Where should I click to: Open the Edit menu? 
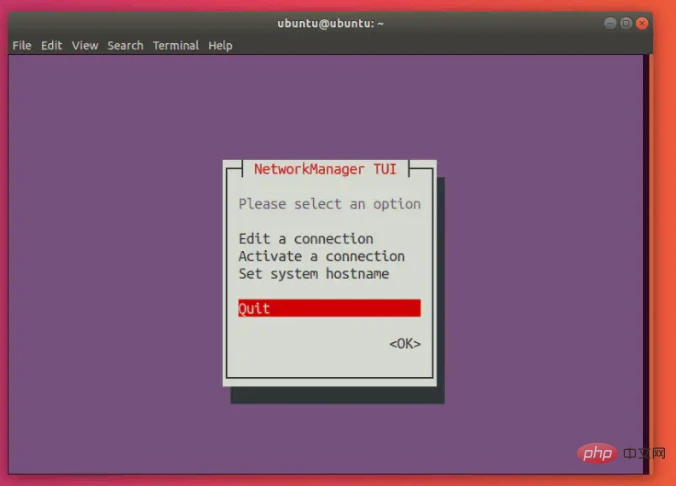51,45
